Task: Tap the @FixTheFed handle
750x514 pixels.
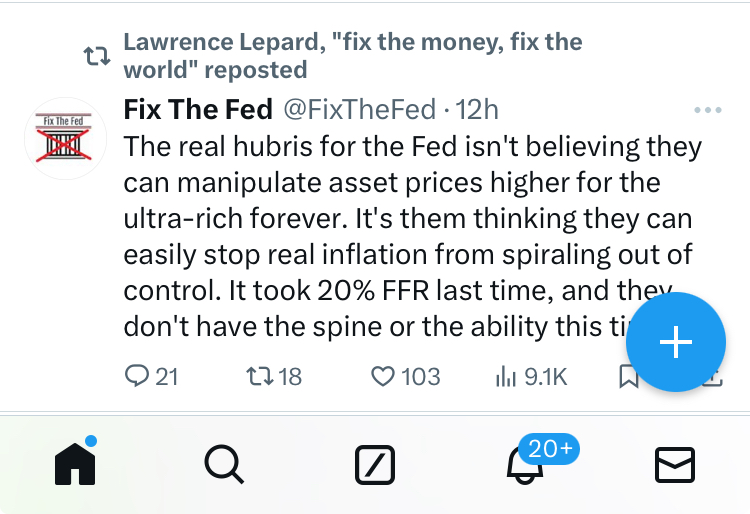Action: tap(361, 109)
